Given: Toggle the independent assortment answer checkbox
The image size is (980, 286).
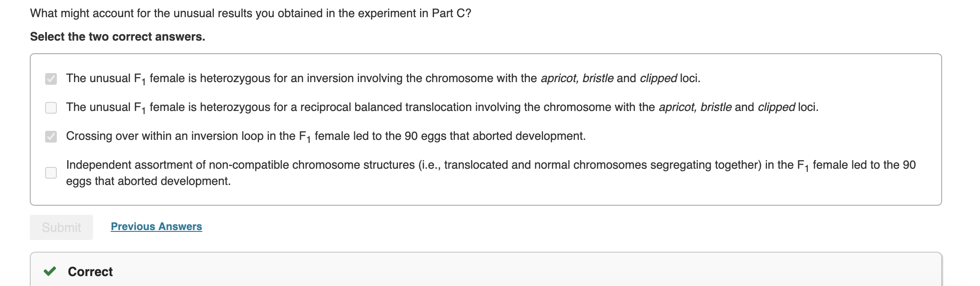Looking at the screenshot, I should pyautogui.click(x=51, y=172).
